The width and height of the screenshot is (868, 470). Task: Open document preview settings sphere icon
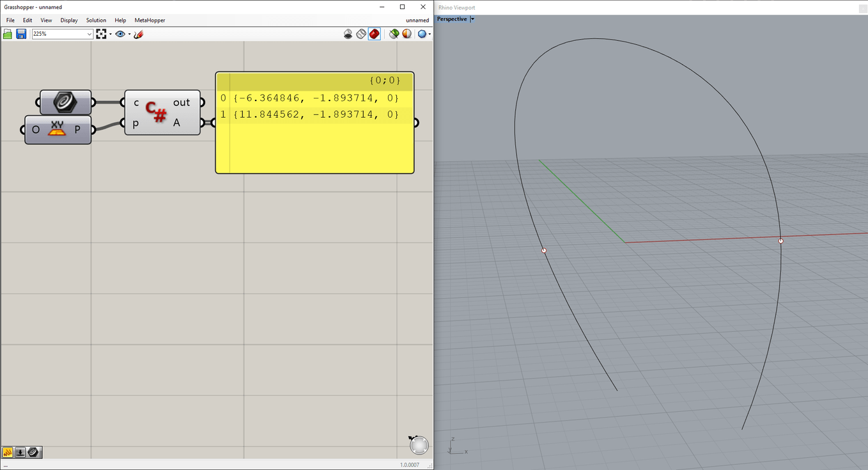click(x=407, y=33)
